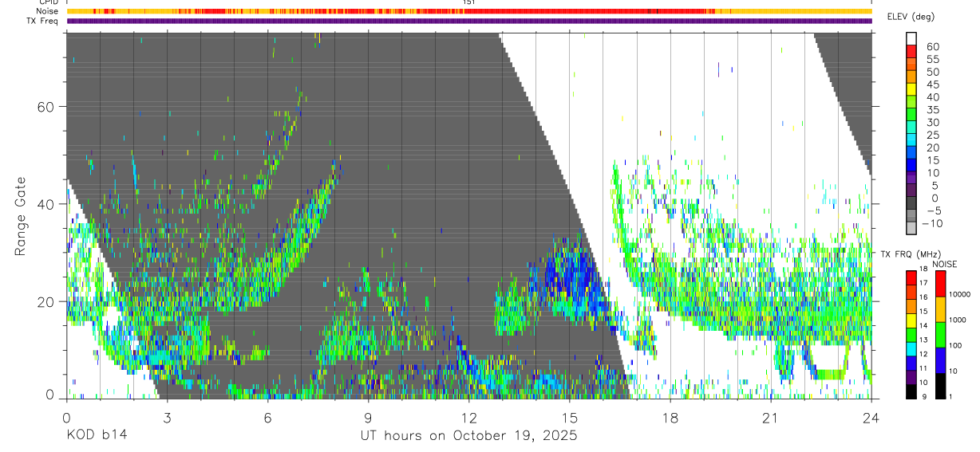980x452 pixels.
Task: Click the '10000' label on NOISE legend
Action: click(958, 294)
